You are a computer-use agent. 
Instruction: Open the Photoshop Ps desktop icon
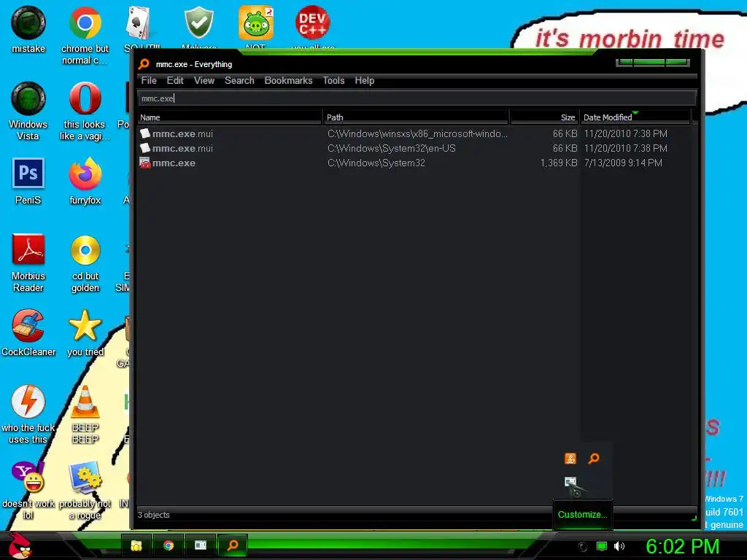pyautogui.click(x=28, y=174)
